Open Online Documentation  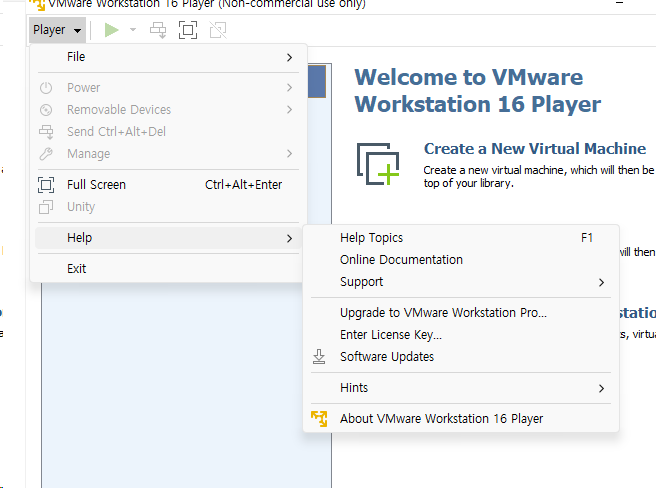click(x=461, y=260)
